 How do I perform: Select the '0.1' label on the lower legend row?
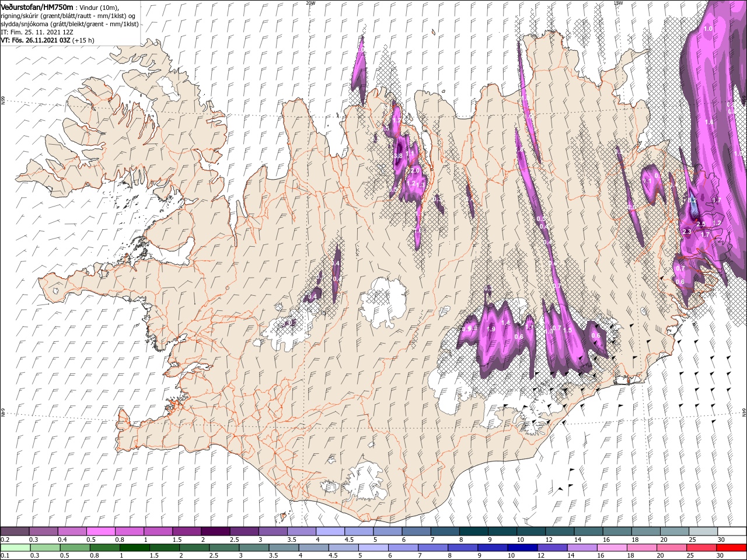tap(5, 556)
